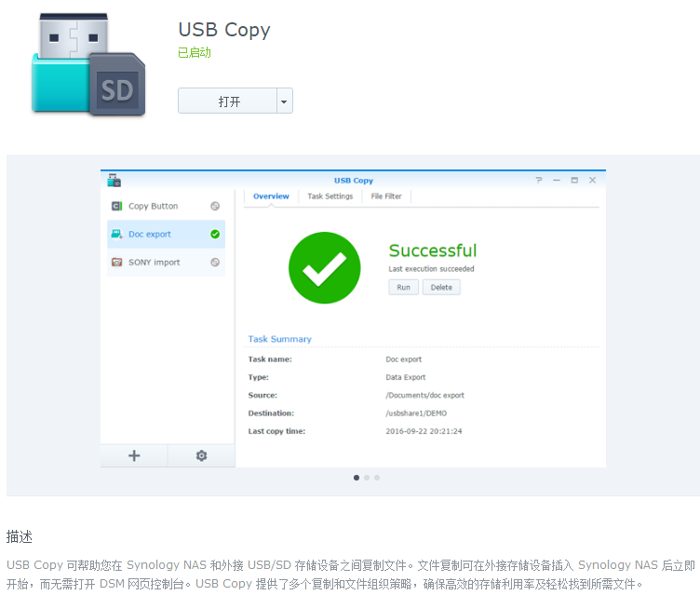Open settings with the gear icon
This screenshot has height=609, width=700.
[x=201, y=455]
